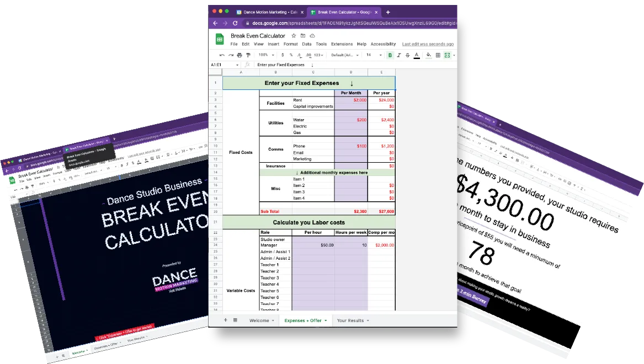Click the redo arrow in center window toolbar
The width and height of the screenshot is (644, 364).
pyautogui.click(x=231, y=55)
